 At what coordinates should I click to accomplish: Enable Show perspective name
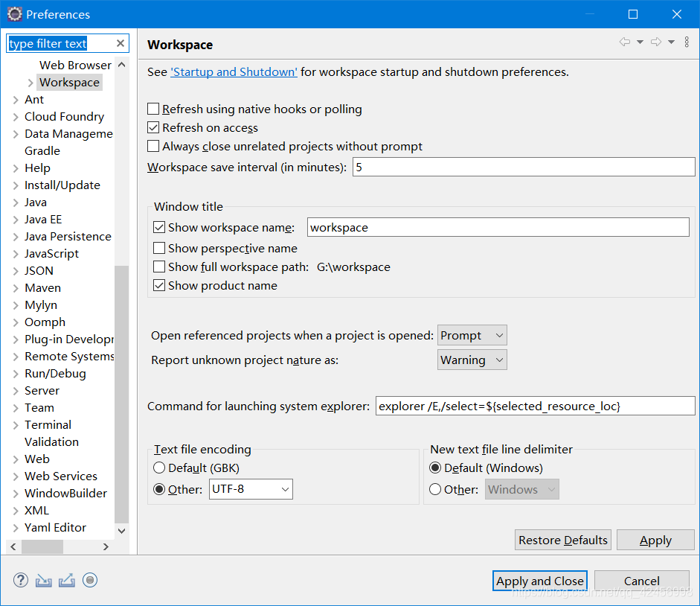tap(159, 248)
